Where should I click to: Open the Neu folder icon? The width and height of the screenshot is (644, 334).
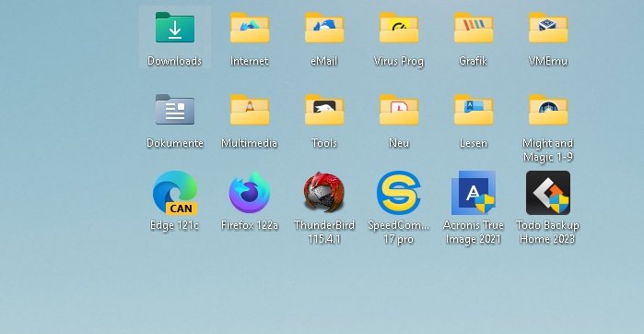399,110
